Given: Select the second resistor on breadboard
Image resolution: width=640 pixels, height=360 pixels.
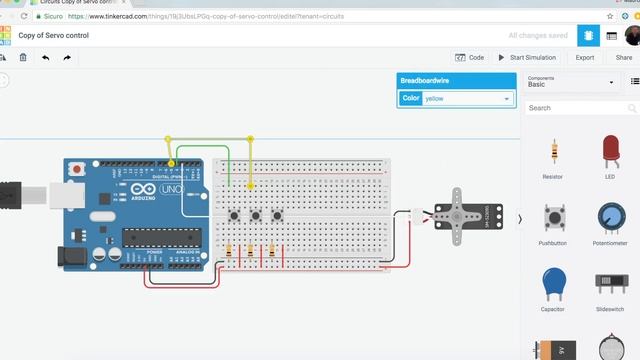Looking at the screenshot, I should click(250, 251).
